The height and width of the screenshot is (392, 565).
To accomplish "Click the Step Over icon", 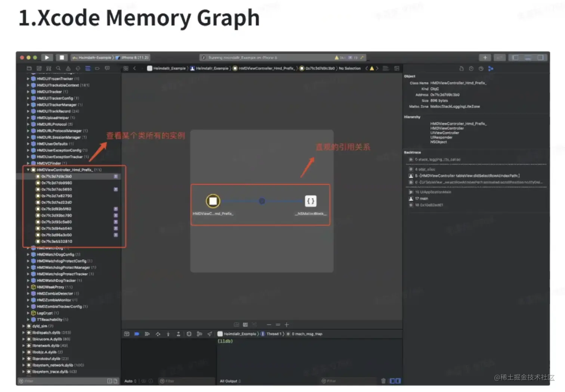I will point(158,334).
